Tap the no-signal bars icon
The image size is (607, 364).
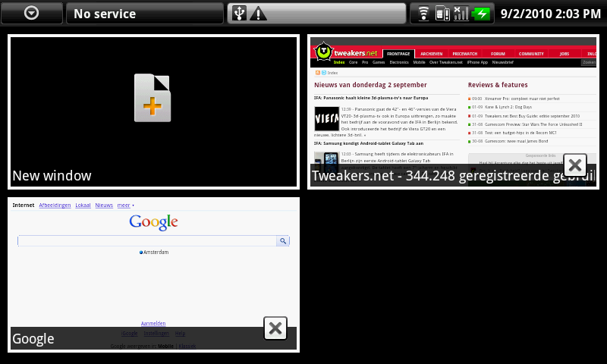click(x=461, y=14)
